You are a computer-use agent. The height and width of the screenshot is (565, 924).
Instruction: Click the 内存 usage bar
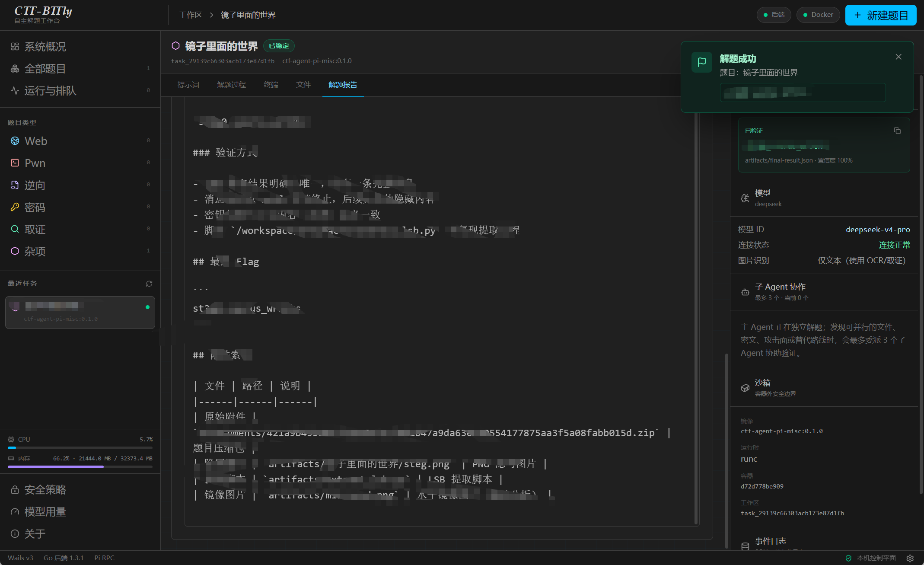pyautogui.click(x=80, y=467)
